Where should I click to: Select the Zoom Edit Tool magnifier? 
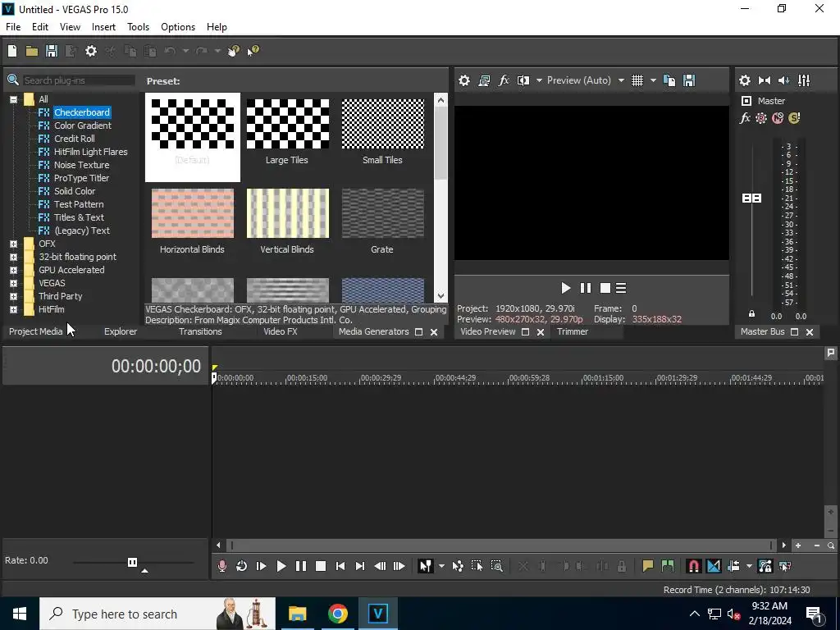496,566
